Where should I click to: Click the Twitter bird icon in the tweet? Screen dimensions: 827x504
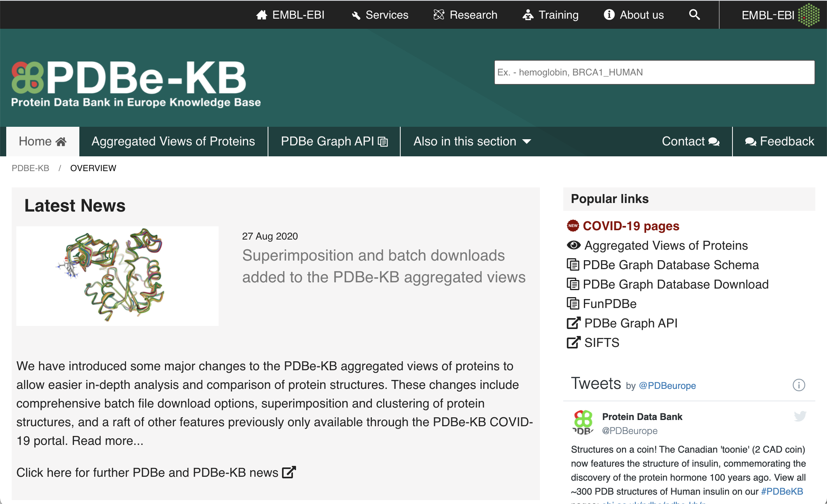pyautogui.click(x=800, y=416)
